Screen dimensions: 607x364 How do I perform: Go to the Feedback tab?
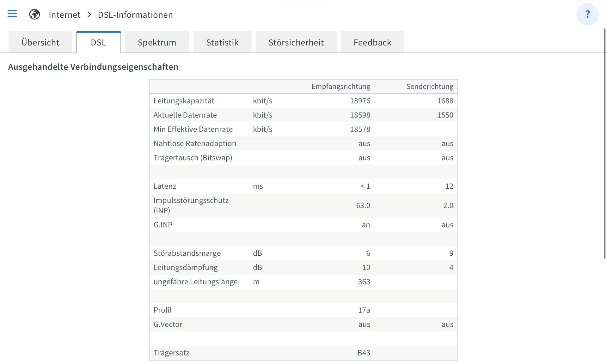point(372,42)
